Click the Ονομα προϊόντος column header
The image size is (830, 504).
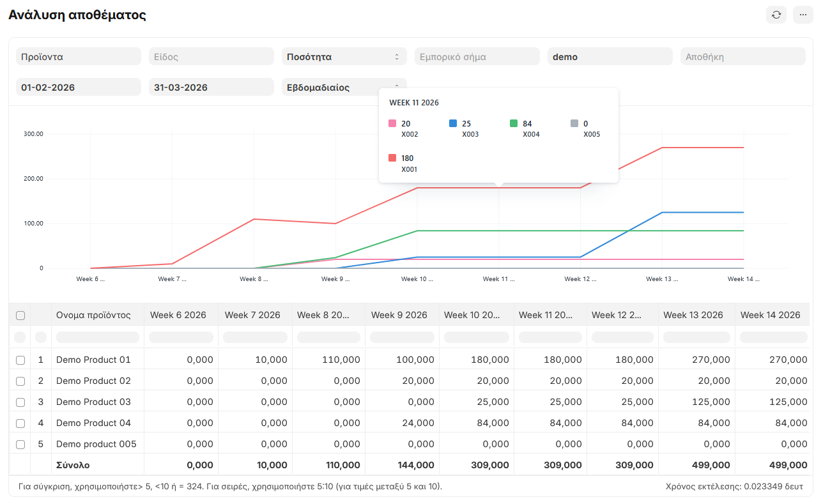[93, 315]
